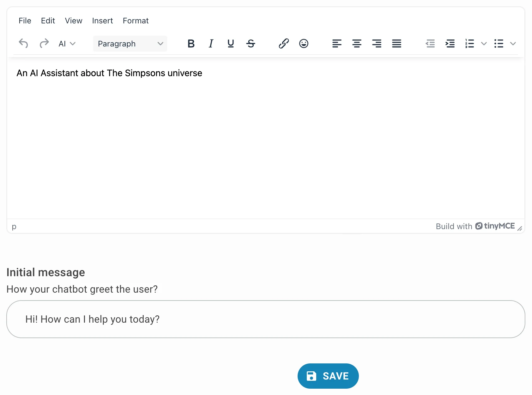The image size is (532, 395).
Task: Toggle underline formatting
Action: click(231, 44)
